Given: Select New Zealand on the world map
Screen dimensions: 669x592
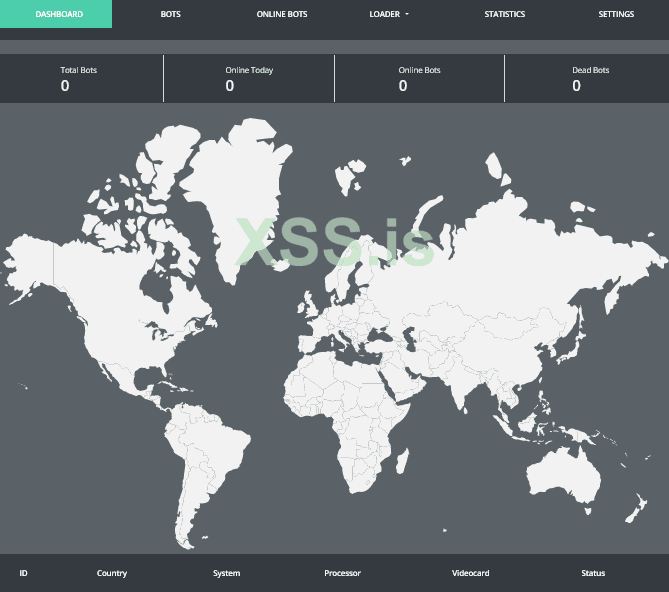Looking at the screenshot, I should [636, 508].
